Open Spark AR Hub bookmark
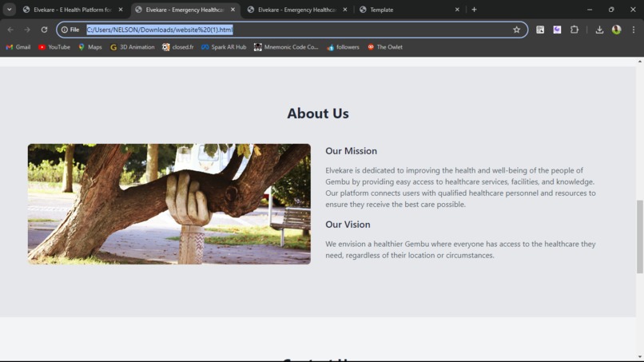The image size is (644, 362). click(x=224, y=47)
